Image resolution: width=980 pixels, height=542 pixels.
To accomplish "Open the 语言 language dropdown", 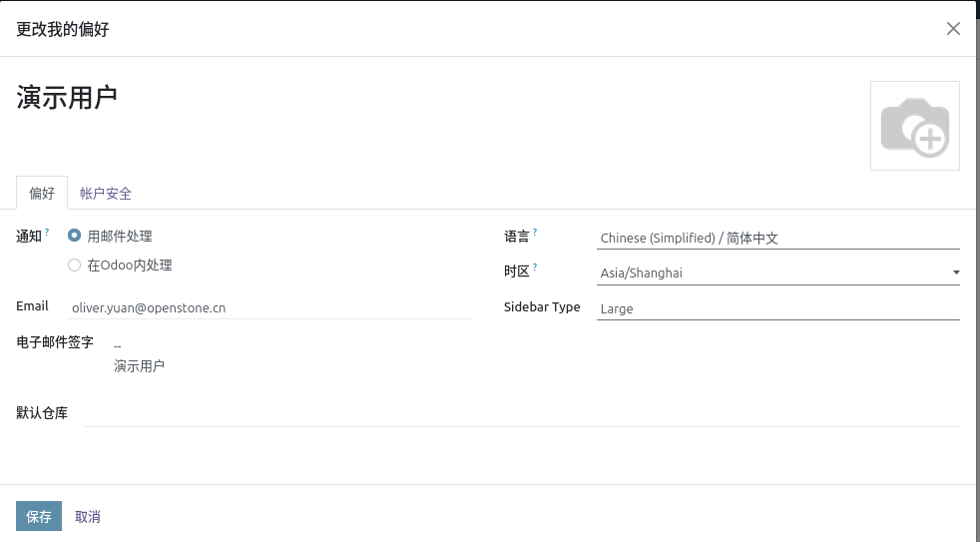I will (777, 239).
